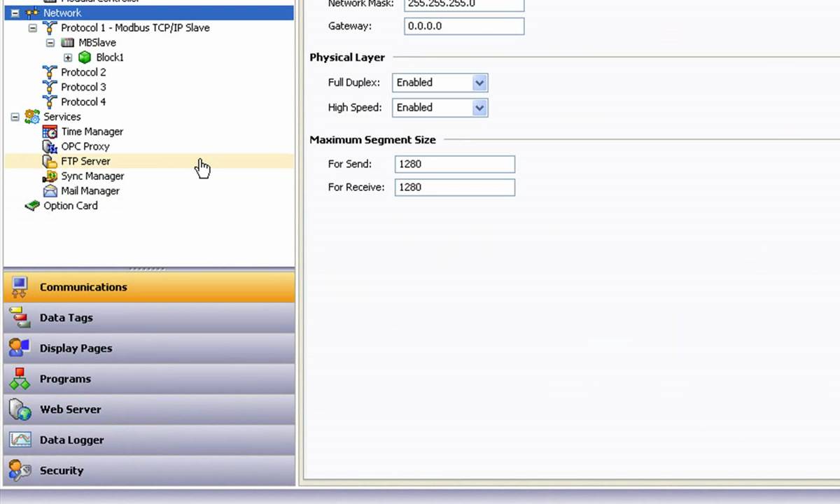
Task: Collapse the Protocol 1 tree node
Action: [x=32, y=28]
